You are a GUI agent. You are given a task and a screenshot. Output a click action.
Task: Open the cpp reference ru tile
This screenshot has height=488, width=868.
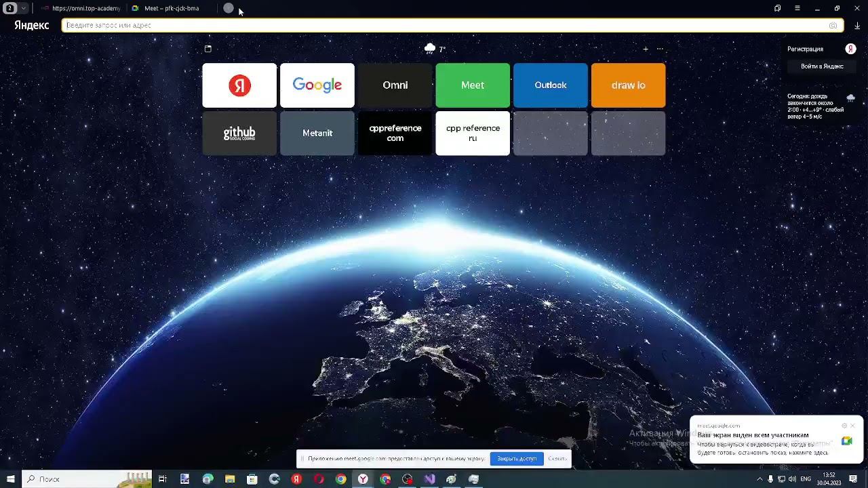click(x=473, y=134)
